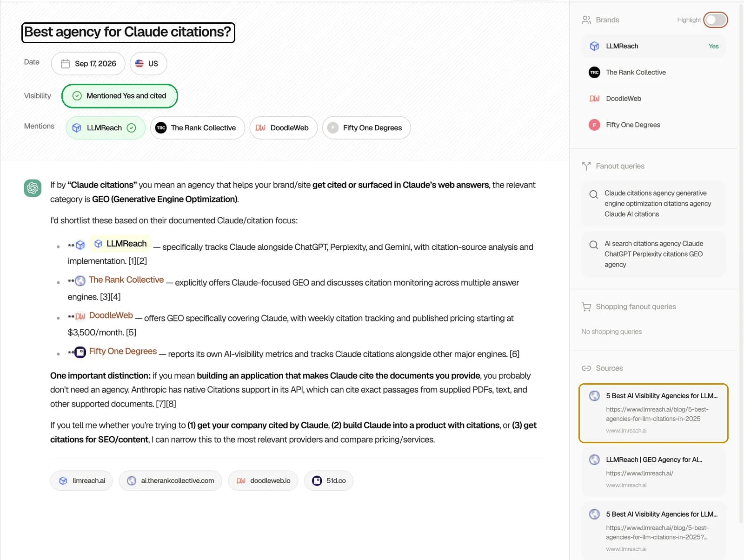Click the 51d icon before Fifty One Degrees
This screenshot has width=744, height=560.
pos(80,352)
